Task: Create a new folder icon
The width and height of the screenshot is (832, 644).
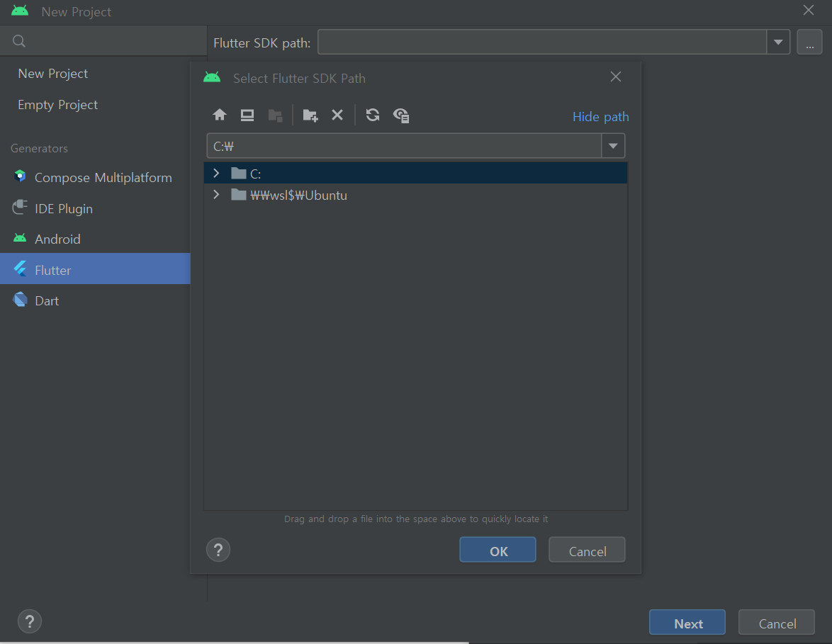Action: (310, 115)
